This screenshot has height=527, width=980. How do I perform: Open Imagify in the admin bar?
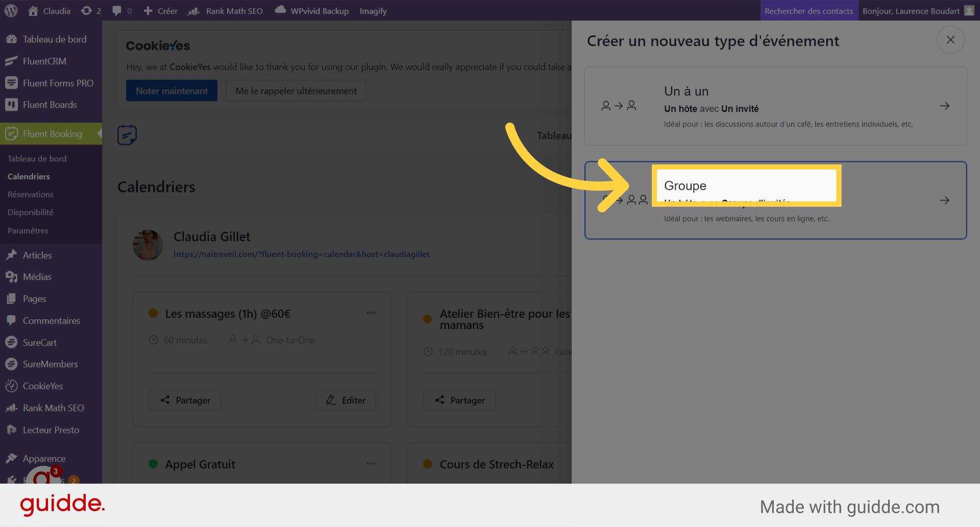tap(373, 11)
